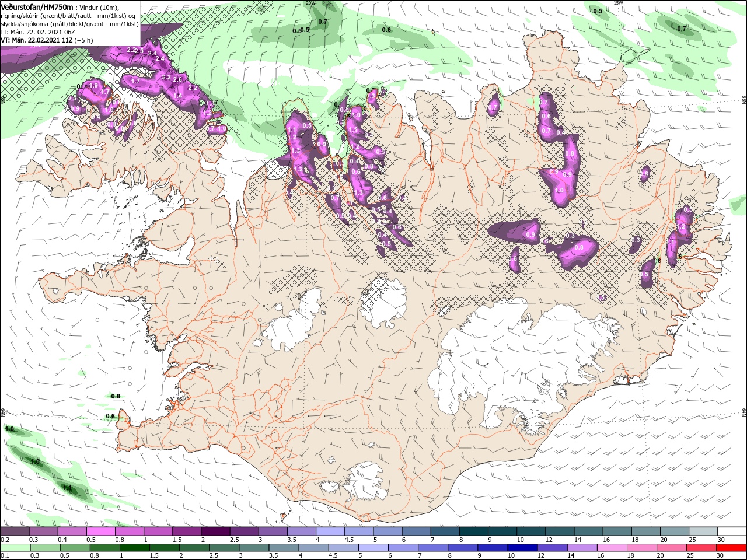
Task: Select the snow-row swatch between 4 and 4.5
Action: click(330, 531)
